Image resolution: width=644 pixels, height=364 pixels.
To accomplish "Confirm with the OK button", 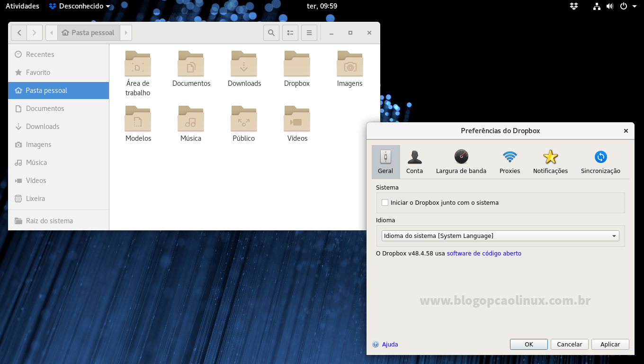I will tap(529, 345).
